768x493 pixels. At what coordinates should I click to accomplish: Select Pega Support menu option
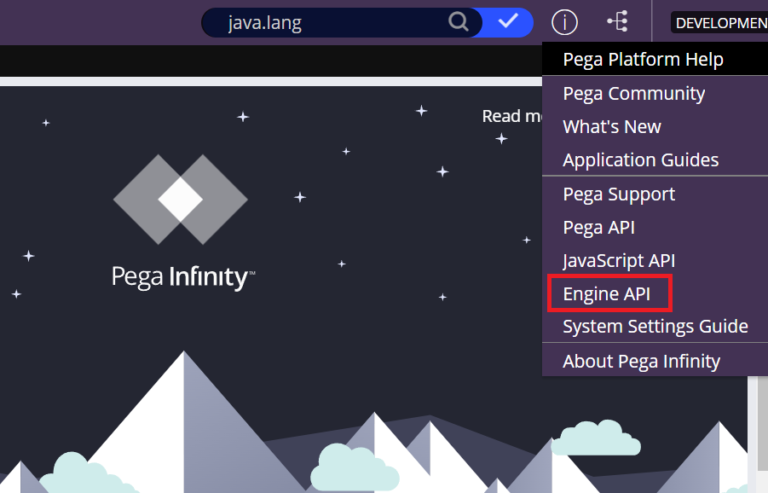[618, 194]
